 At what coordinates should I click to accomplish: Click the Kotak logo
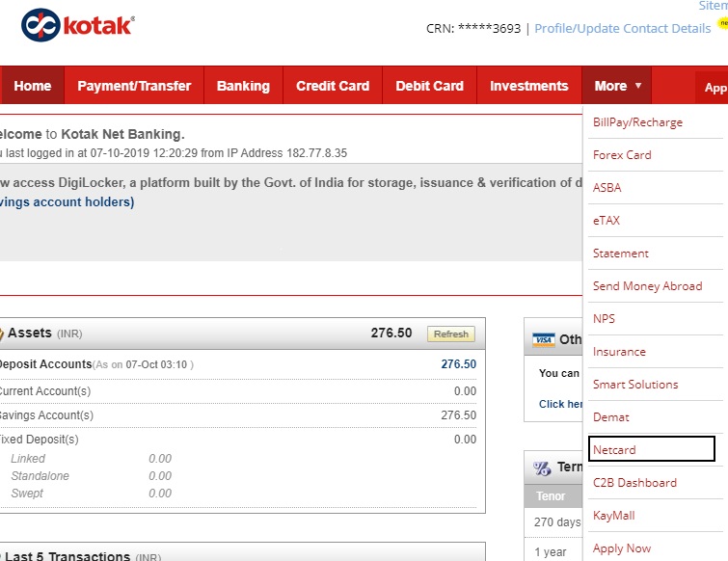78,25
